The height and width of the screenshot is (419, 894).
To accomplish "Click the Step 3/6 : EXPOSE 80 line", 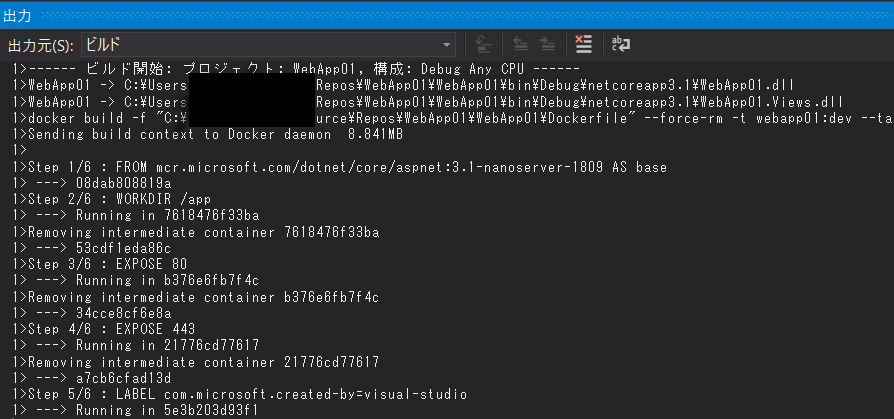I will tap(100, 265).
